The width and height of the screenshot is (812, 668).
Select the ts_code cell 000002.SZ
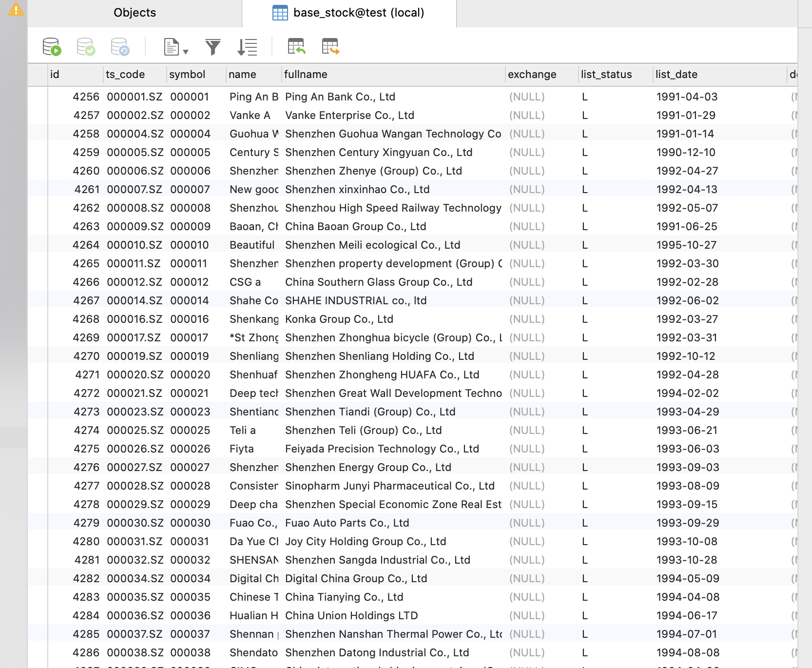point(135,116)
